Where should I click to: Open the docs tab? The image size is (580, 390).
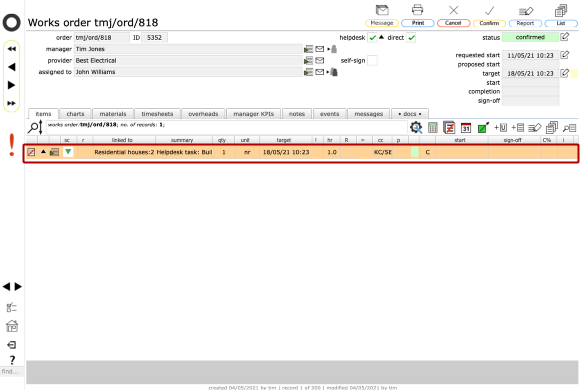tap(409, 114)
